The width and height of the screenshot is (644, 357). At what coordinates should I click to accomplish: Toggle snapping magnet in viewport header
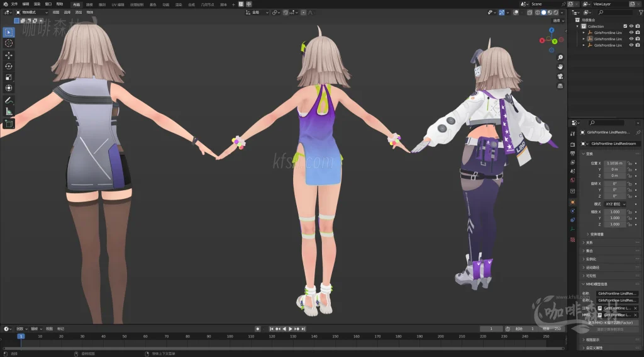286,13
